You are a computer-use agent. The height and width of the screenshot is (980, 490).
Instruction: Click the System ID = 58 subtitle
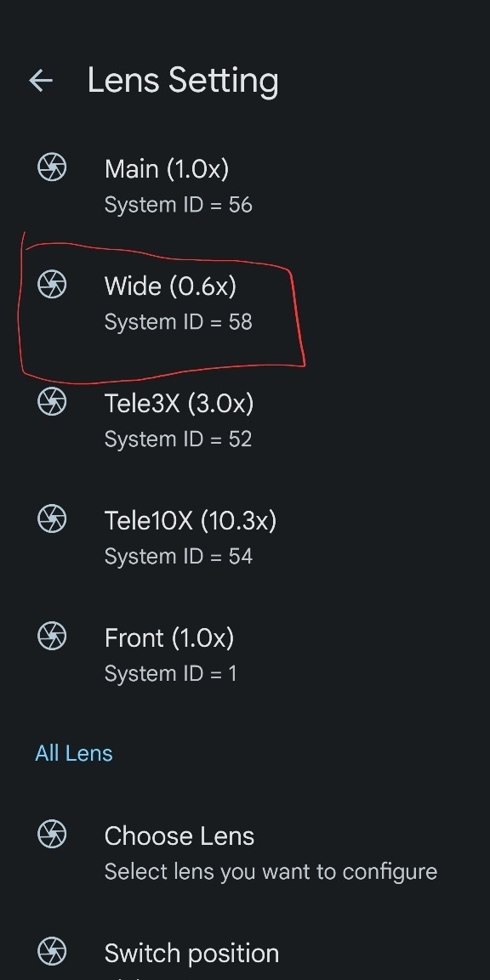click(x=179, y=322)
